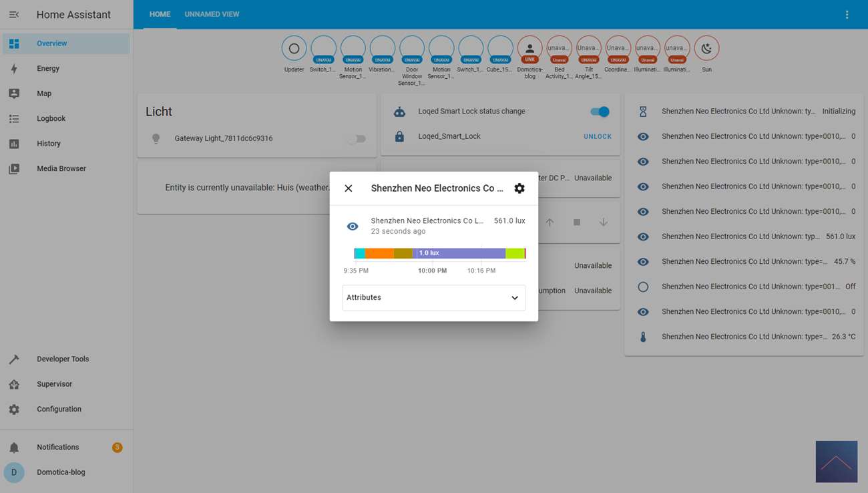Click the eye icon in the dialog
868x493 pixels.
pyautogui.click(x=353, y=226)
